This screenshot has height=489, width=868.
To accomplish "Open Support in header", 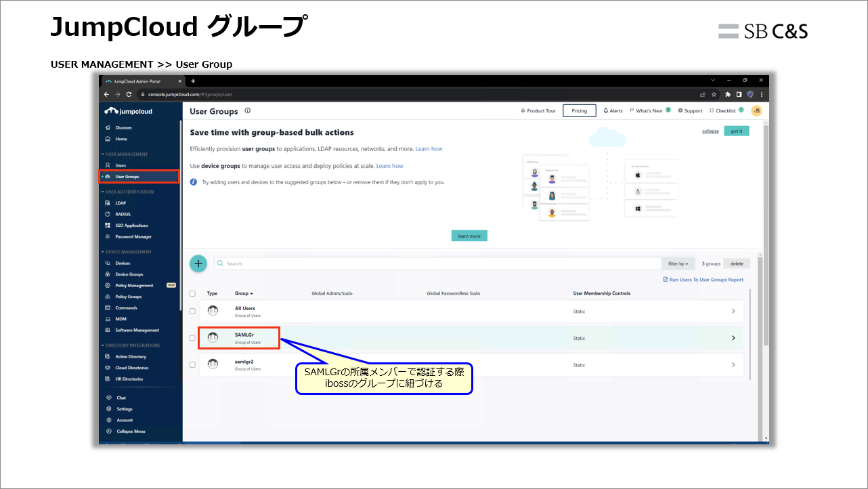I will [x=690, y=110].
